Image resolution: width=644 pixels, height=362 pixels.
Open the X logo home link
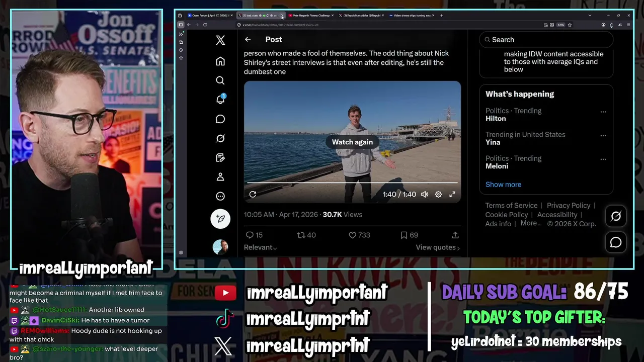click(x=220, y=41)
